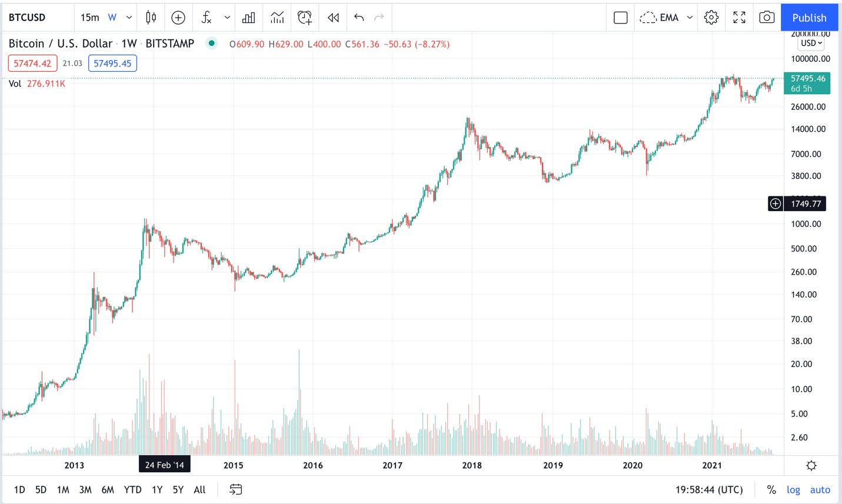Expand the indicators favorites dropdown arrow

(x=227, y=18)
